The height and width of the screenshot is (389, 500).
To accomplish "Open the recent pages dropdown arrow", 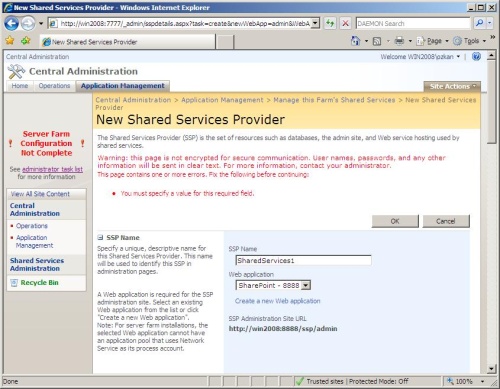I will click(41, 24).
